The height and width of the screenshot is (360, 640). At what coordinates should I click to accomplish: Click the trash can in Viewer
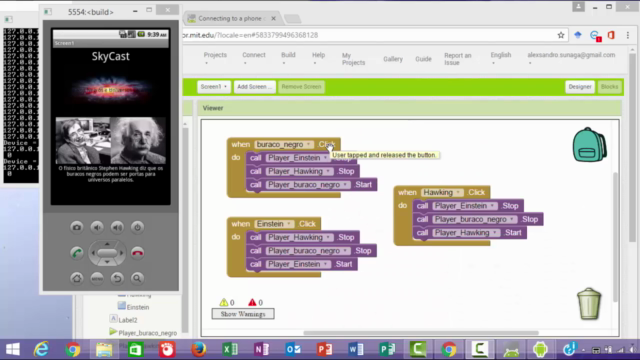[x=589, y=304]
